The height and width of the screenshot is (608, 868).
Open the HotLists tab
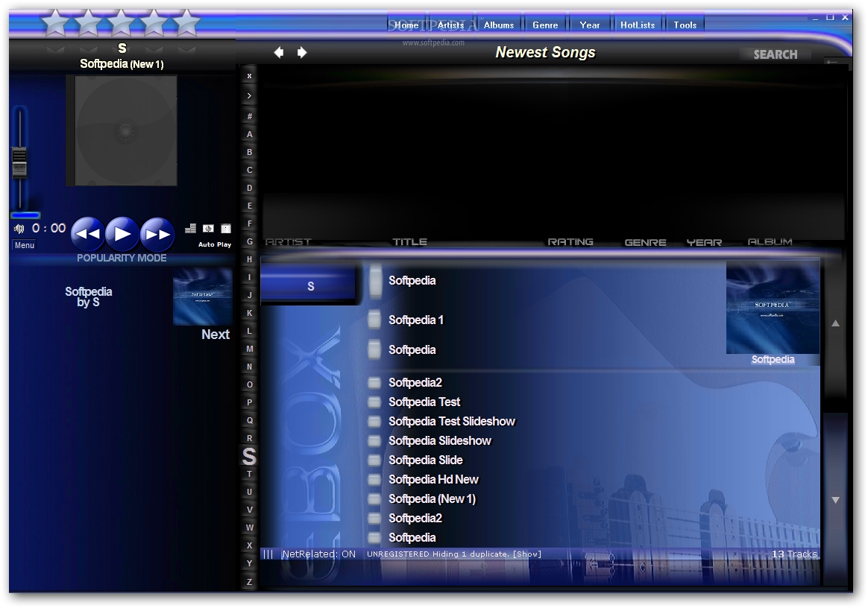(x=638, y=25)
